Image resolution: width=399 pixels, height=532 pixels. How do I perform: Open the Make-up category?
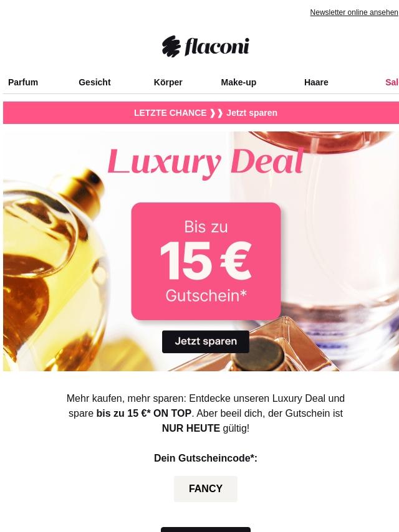[238, 82]
